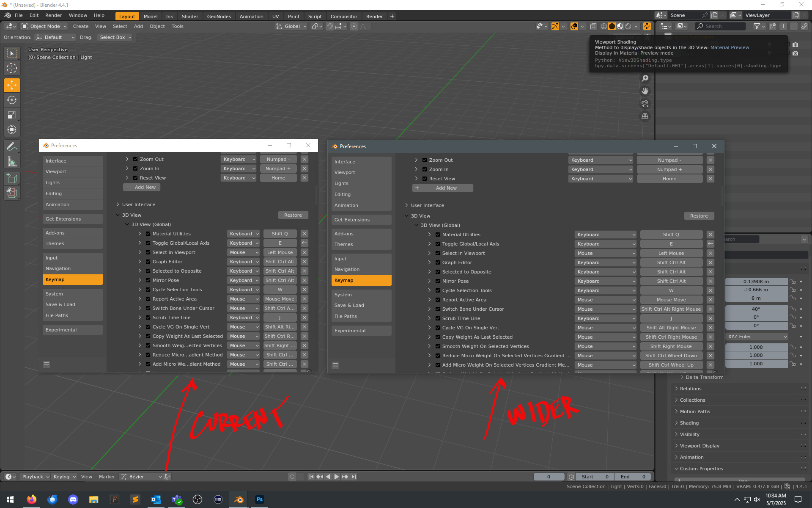Open Keyboard dropdown for Zoom In, left Preferences

239,168
